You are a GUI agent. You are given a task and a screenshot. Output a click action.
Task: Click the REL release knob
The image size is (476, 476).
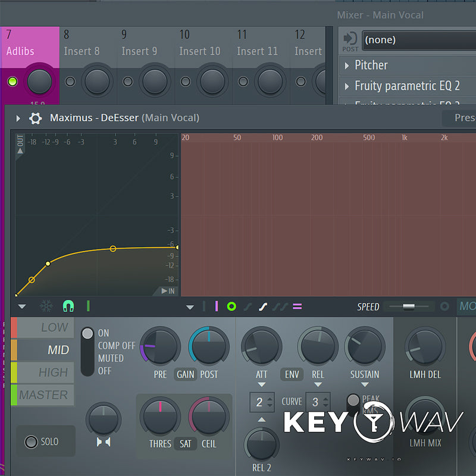(x=318, y=347)
